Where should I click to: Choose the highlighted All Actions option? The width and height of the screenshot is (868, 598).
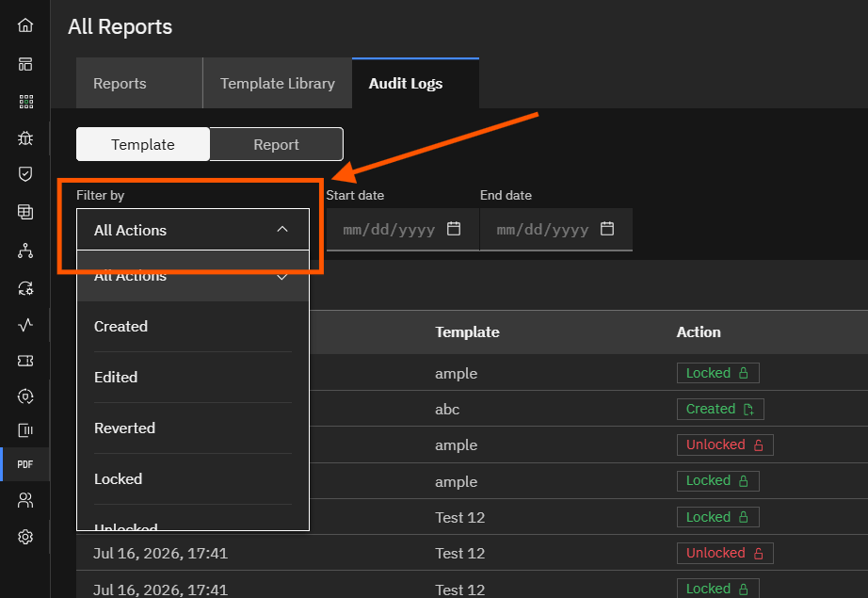193,276
